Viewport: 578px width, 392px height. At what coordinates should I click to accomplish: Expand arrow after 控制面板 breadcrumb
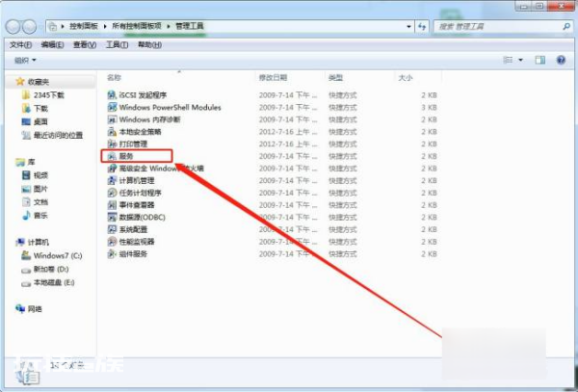click(x=105, y=26)
